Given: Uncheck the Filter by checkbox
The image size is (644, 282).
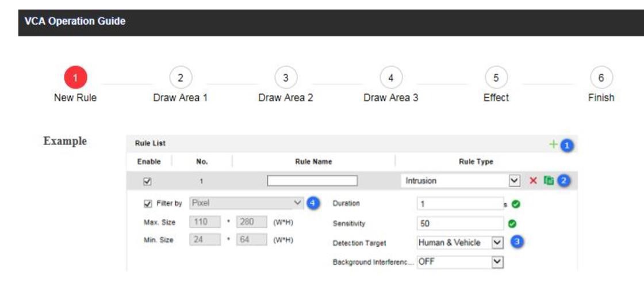Looking at the screenshot, I should point(148,203).
